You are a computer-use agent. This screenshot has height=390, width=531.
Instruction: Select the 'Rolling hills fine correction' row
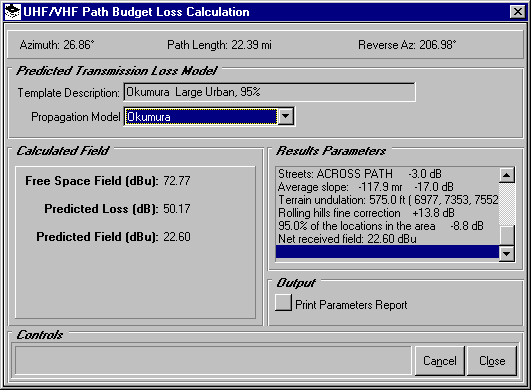(x=387, y=213)
